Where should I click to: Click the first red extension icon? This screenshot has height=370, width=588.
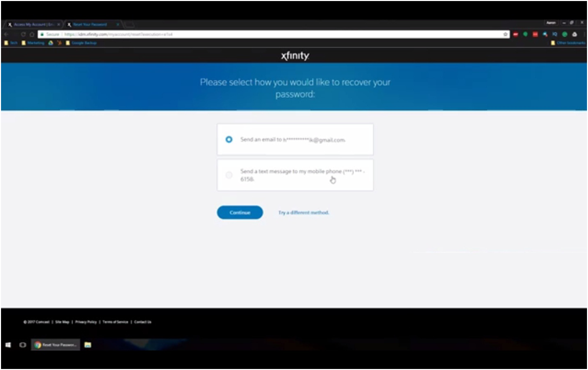[515, 34]
